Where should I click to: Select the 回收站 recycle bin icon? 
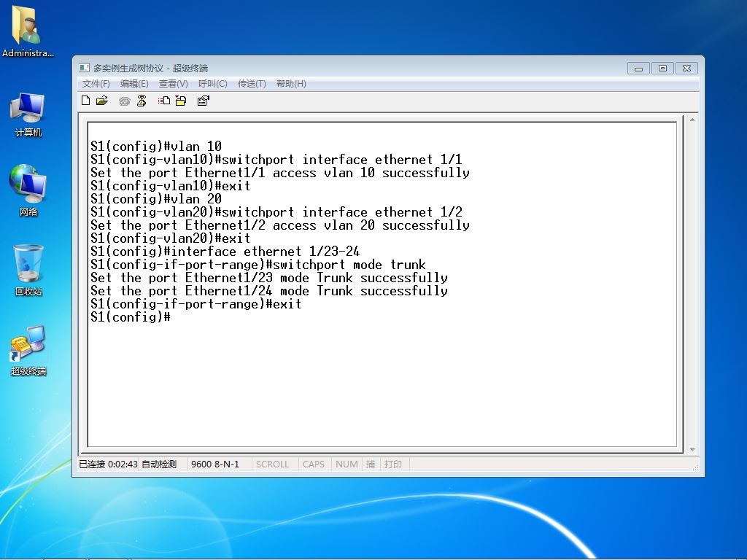28,270
